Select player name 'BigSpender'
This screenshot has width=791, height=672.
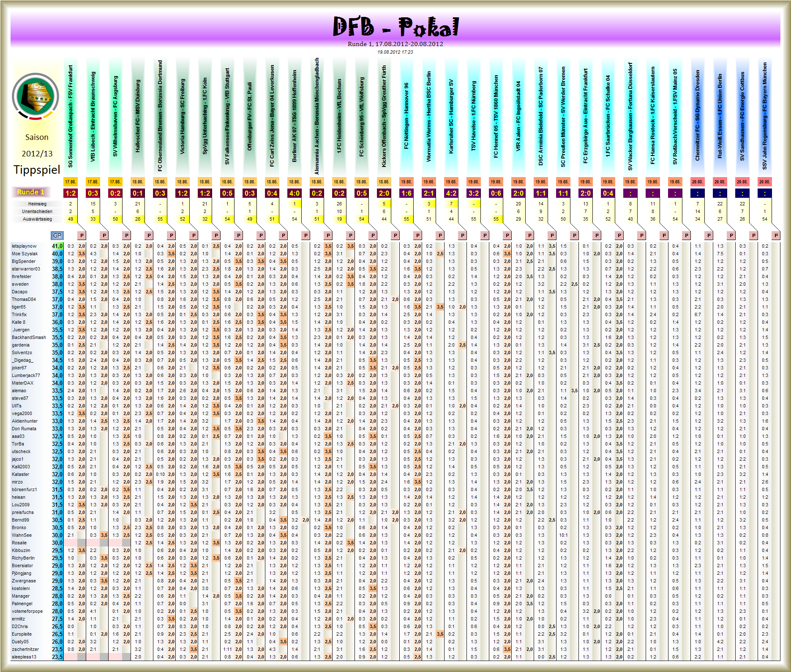(24, 261)
